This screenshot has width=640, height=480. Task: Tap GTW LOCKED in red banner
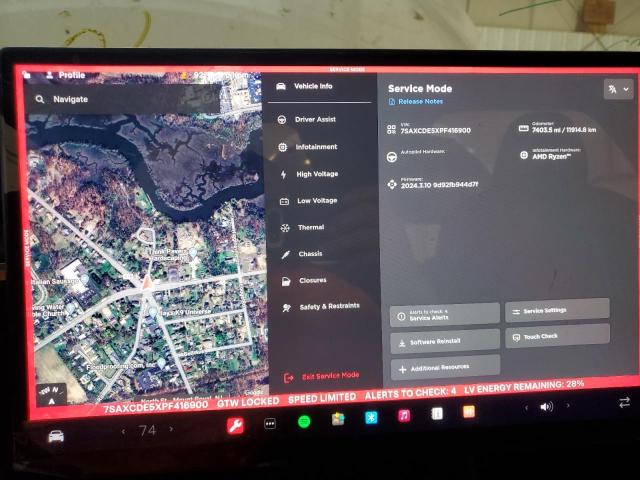click(248, 402)
